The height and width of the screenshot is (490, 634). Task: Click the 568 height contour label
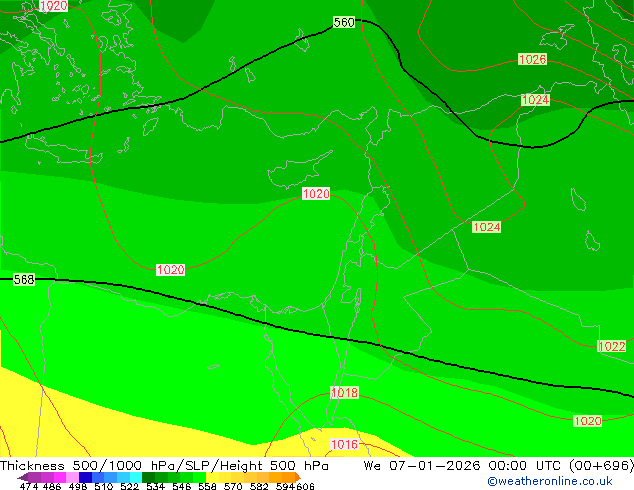coord(24,279)
